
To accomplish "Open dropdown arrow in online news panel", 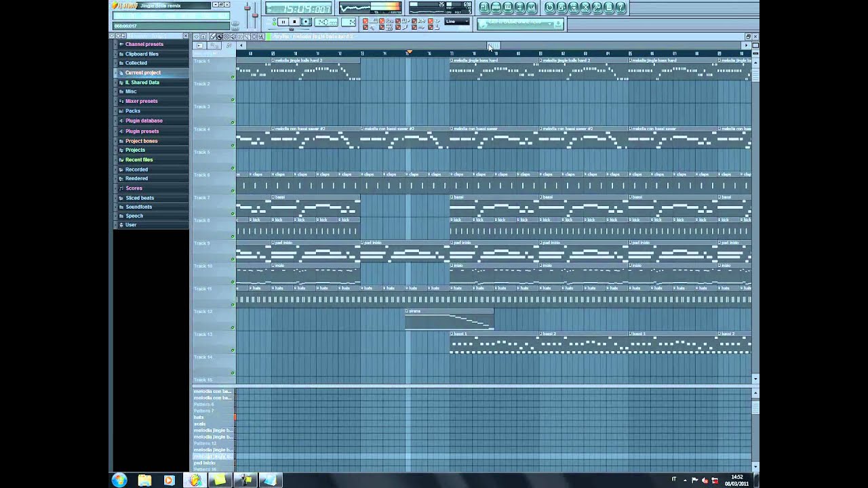I will (x=549, y=24).
